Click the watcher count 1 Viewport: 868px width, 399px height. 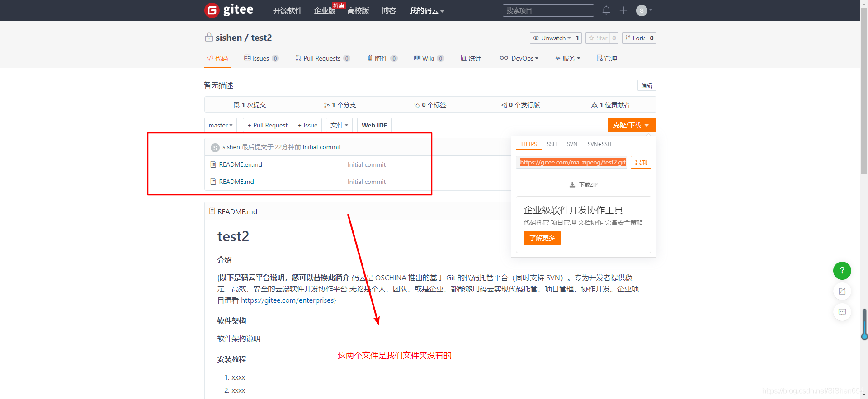[577, 38]
